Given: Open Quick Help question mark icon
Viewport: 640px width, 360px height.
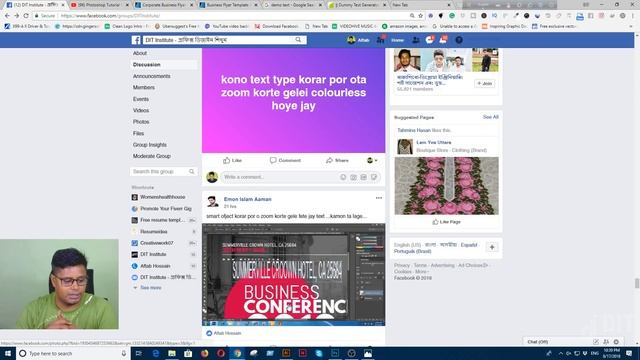Looking at the screenshot, I should [x=459, y=40].
